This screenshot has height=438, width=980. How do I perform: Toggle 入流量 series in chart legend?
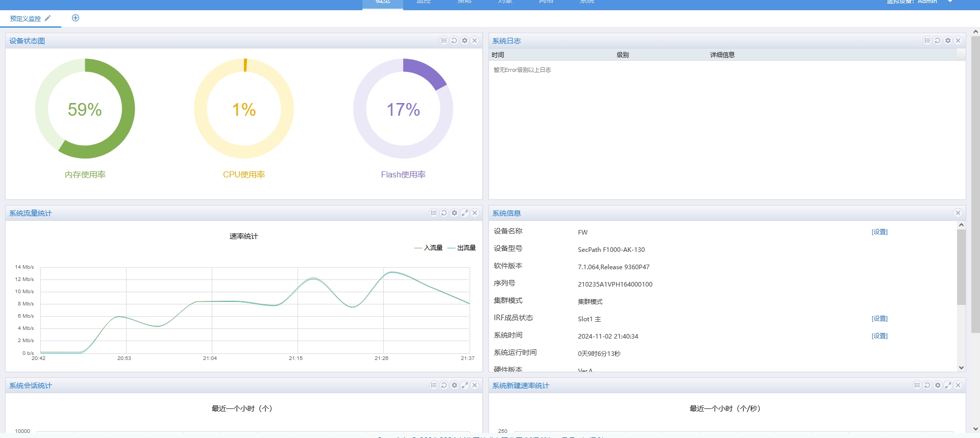coord(429,248)
